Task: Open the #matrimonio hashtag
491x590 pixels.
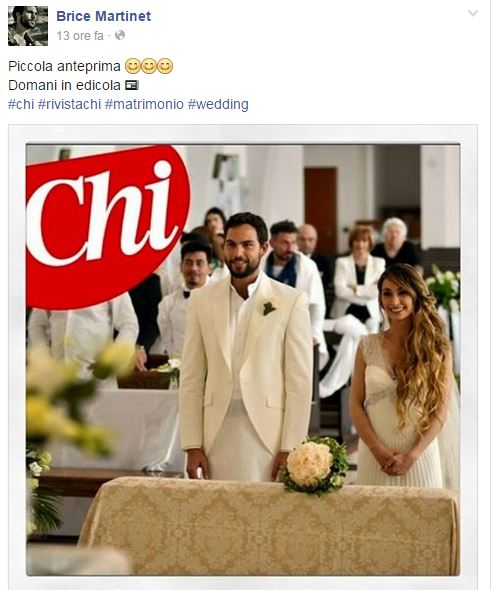Action: (x=144, y=104)
